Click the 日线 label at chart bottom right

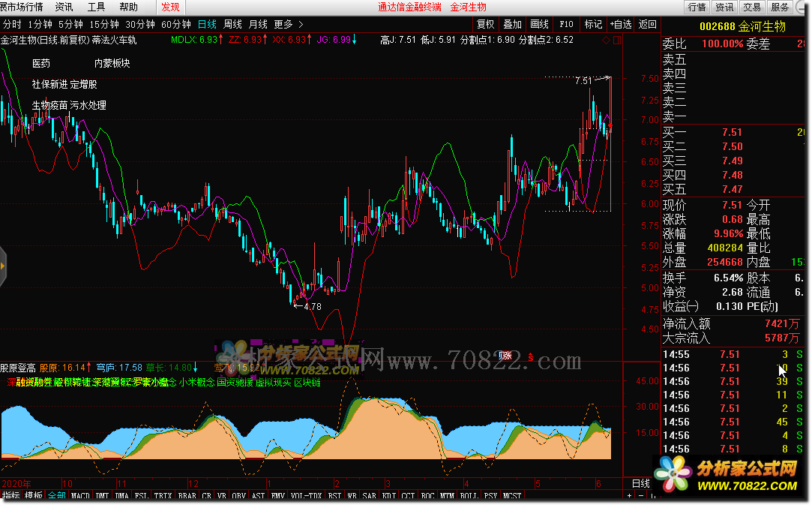(640, 483)
